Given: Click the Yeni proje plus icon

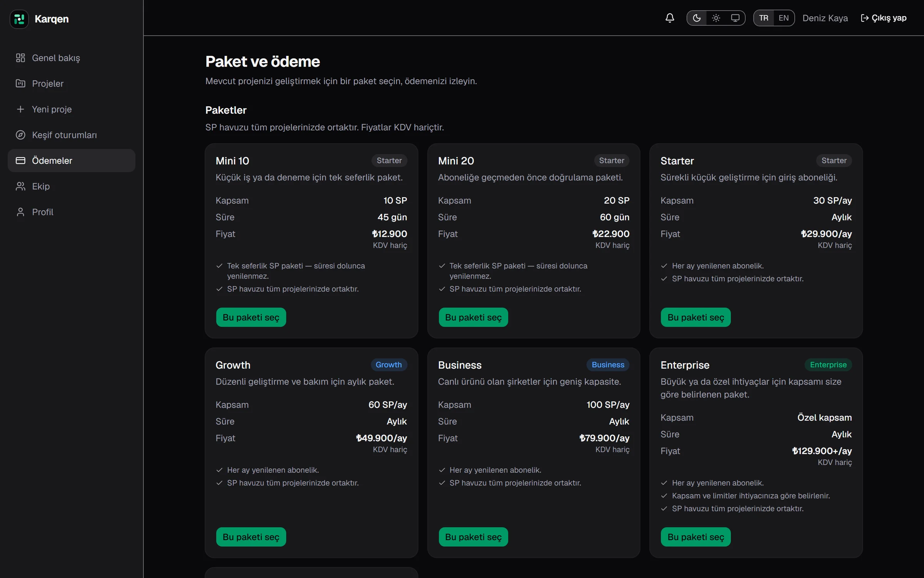Looking at the screenshot, I should point(20,109).
